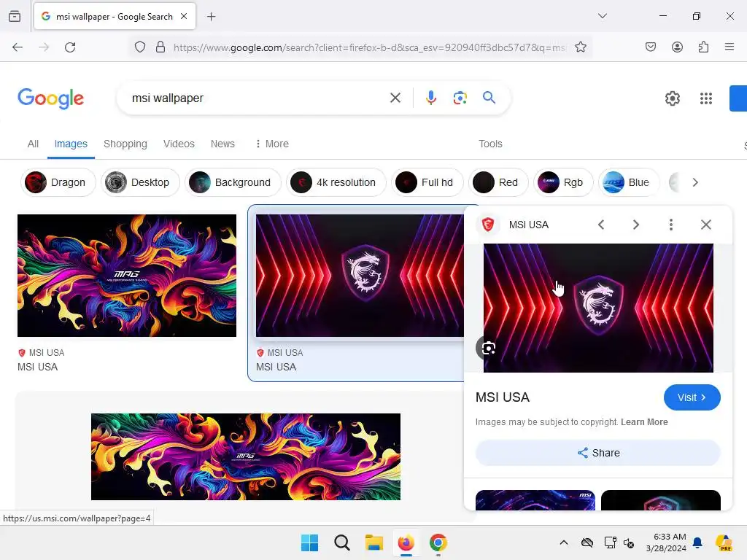Start voice search with the microphone icon
The image size is (747, 560).
pos(430,98)
